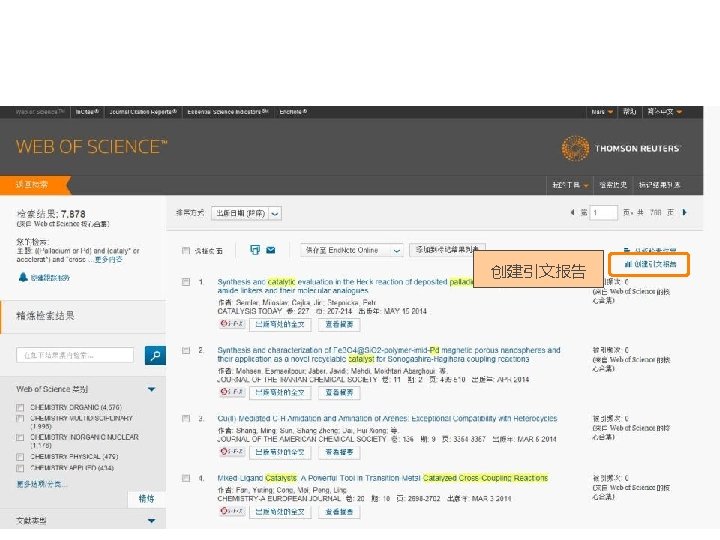Expand the document types section arrow

(152, 521)
